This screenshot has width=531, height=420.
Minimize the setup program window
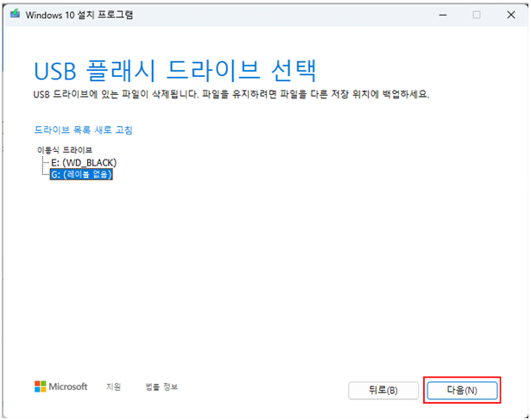point(443,15)
